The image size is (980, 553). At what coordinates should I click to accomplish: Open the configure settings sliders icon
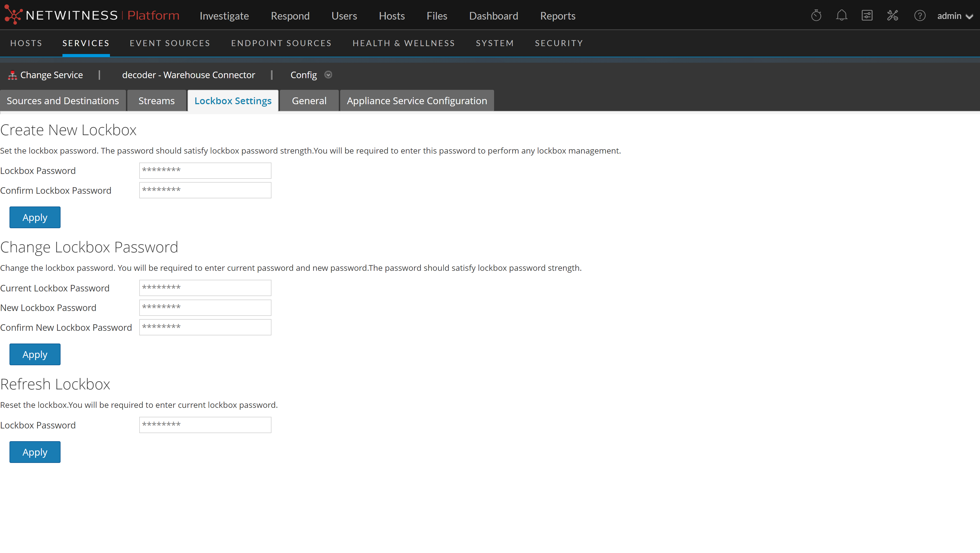point(867,15)
